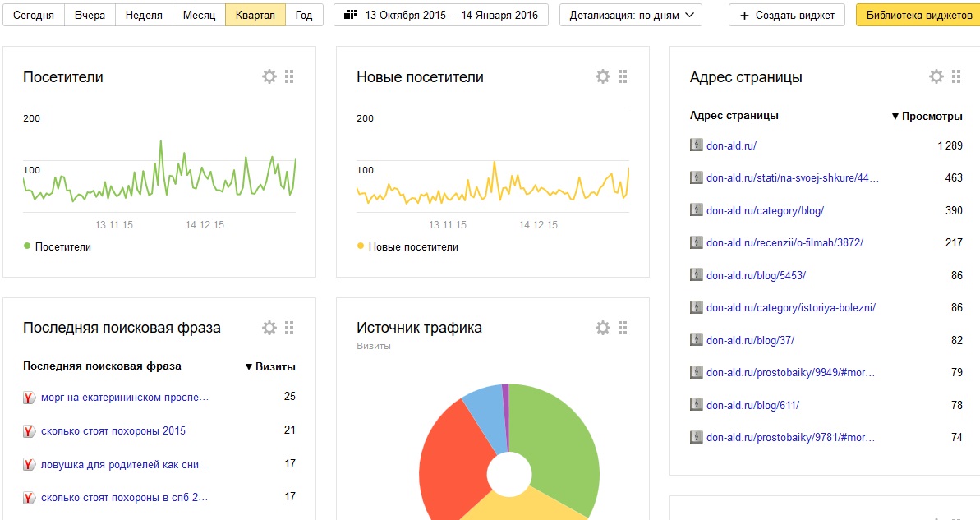Open don-ald.ru/blog/611/ link
Screen dimensions: 980x520
(x=752, y=406)
